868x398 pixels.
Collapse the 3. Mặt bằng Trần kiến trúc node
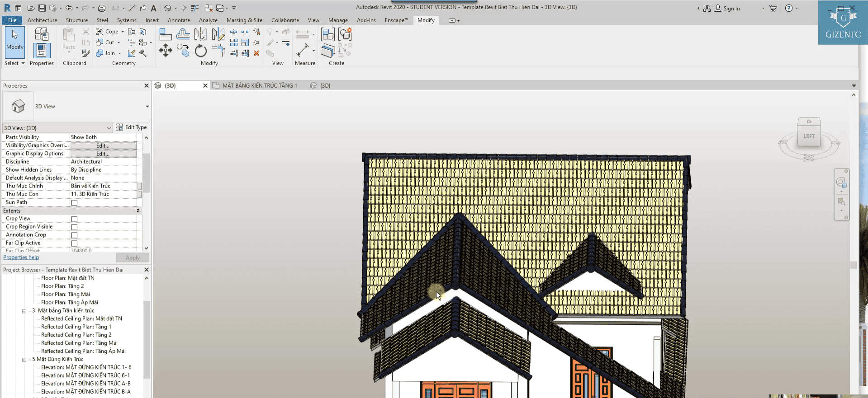point(24,311)
